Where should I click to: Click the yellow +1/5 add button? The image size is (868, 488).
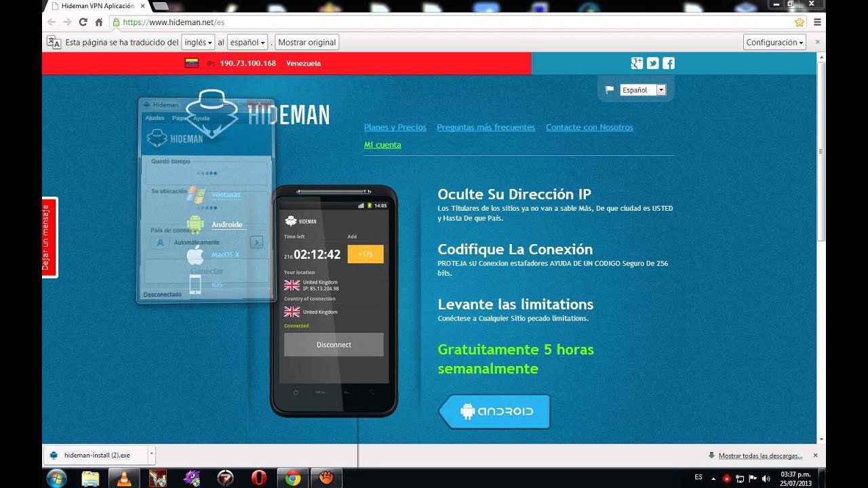click(x=366, y=254)
